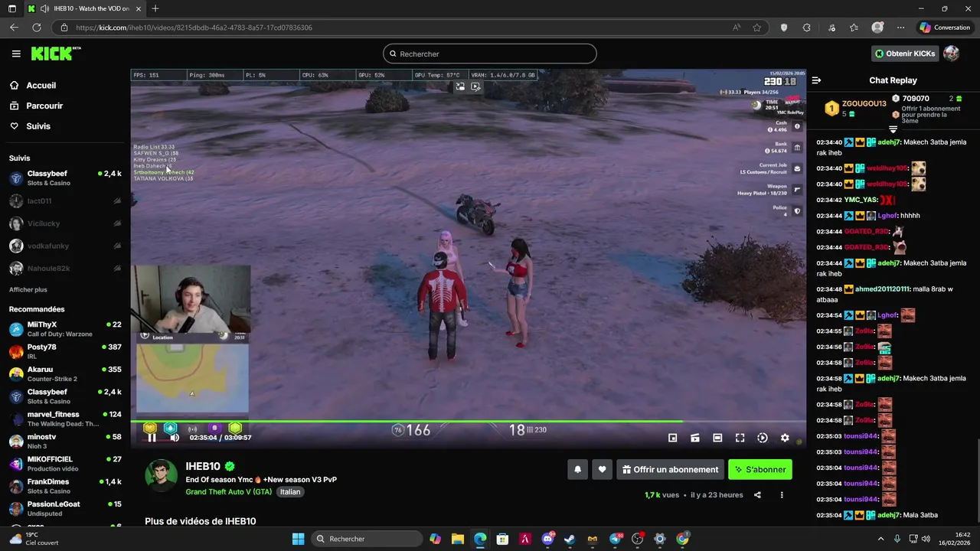Mute the video volume

click(174, 438)
